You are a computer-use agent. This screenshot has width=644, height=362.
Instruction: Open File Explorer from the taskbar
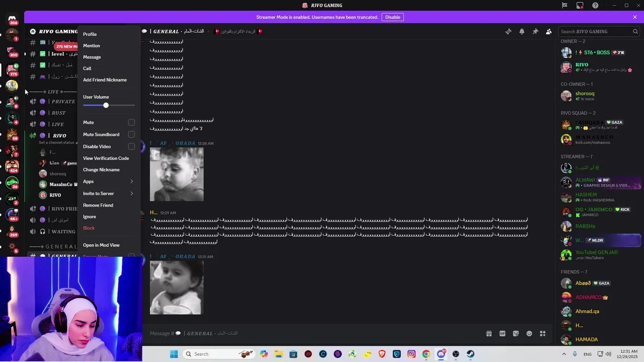278,354
